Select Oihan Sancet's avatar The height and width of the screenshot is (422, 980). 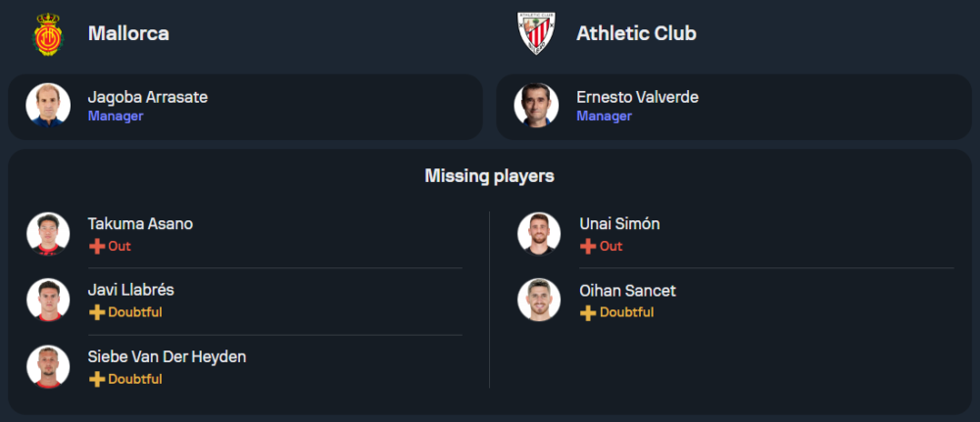click(x=539, y=300)
